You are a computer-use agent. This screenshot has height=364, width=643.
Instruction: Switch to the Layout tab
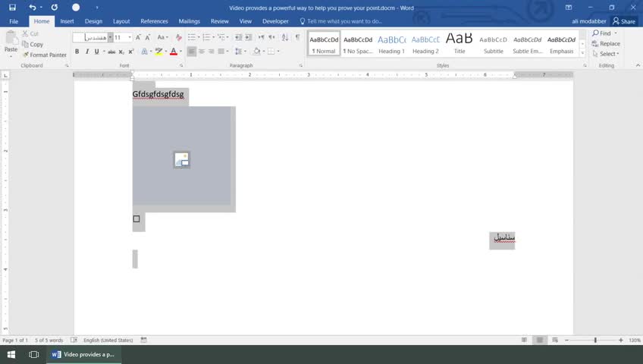click(x=121, y=21)
